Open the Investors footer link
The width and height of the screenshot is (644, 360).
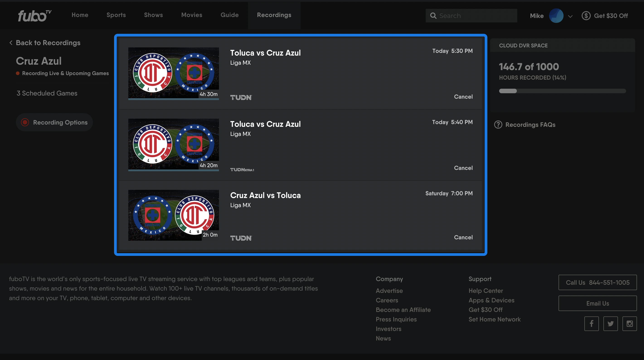(x=389, y=329)
